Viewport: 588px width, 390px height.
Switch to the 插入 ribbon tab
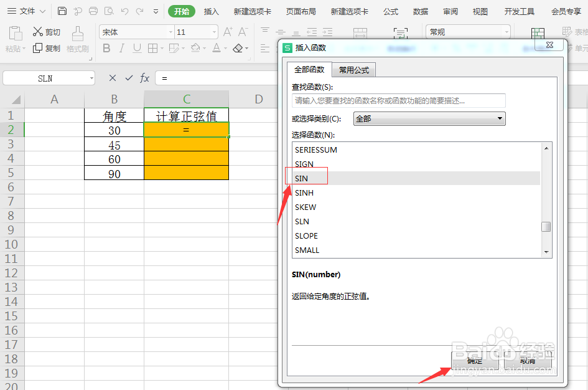click(211, 12)
